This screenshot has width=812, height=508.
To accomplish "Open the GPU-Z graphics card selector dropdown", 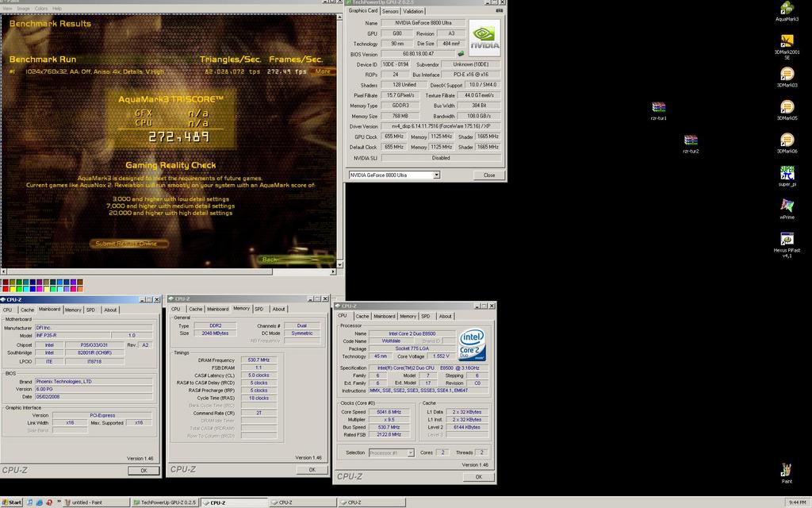I will (437, 175).
